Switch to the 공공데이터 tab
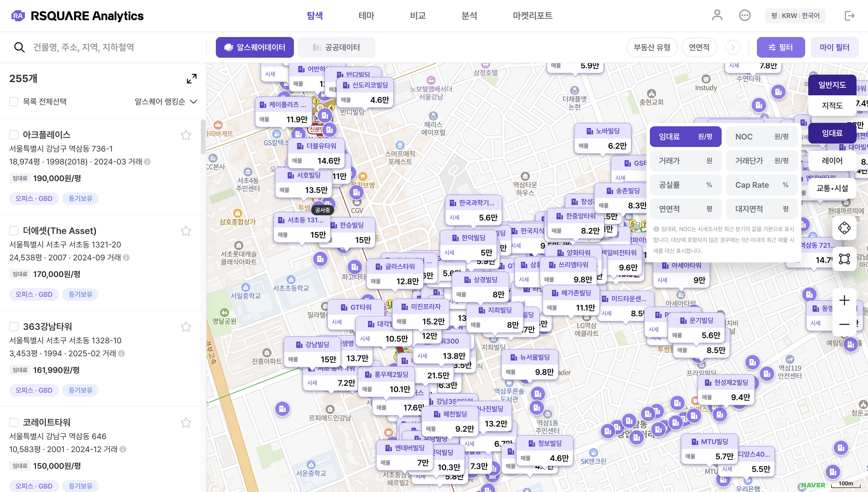This screenshot has height=492, width=868. tap(336, 47)
